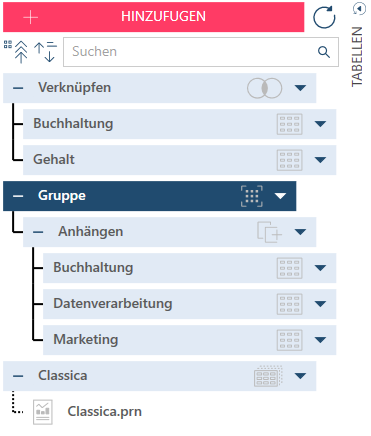371x436 pixels.
Task: Click the group dotted-grid icon on Gruppe
Action: tap(252, 196)
